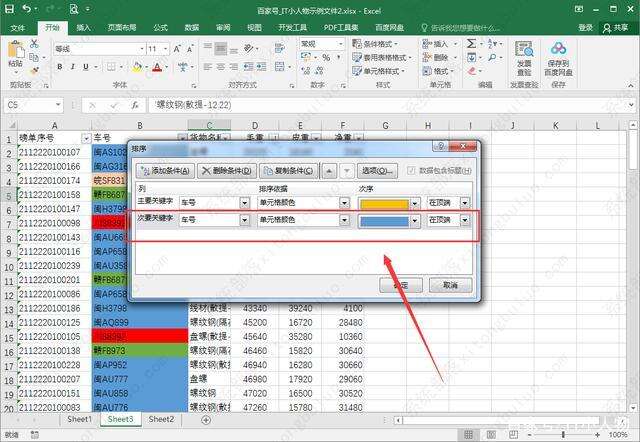
Task: Click the 添加条件 (Add Condition) button
Action: (x=164, y=171)
